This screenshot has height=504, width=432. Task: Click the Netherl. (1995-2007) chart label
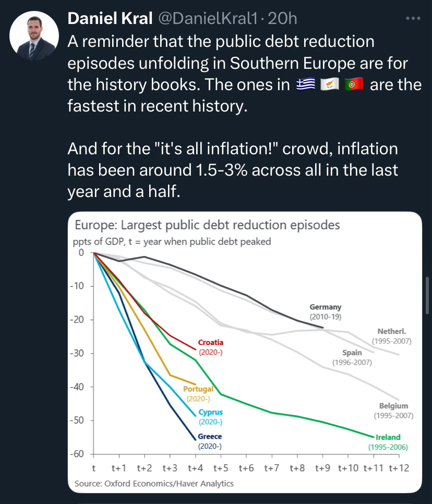392,336
